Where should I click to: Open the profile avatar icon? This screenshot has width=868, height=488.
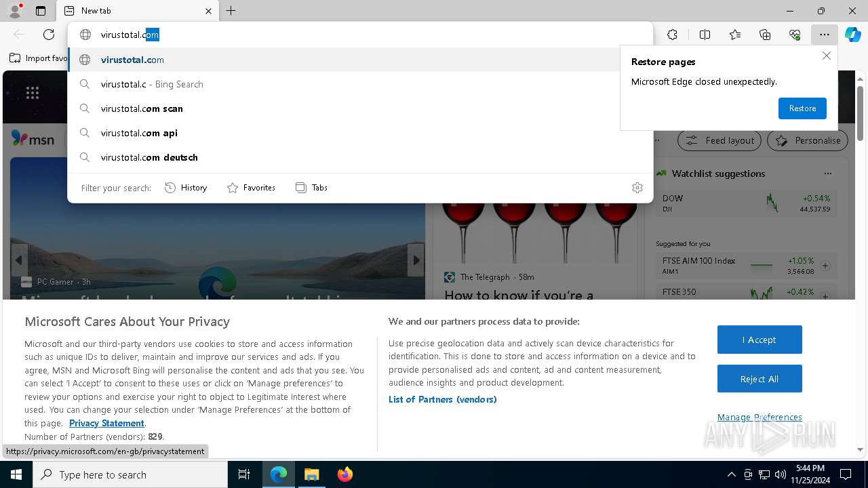coord(14,11)
